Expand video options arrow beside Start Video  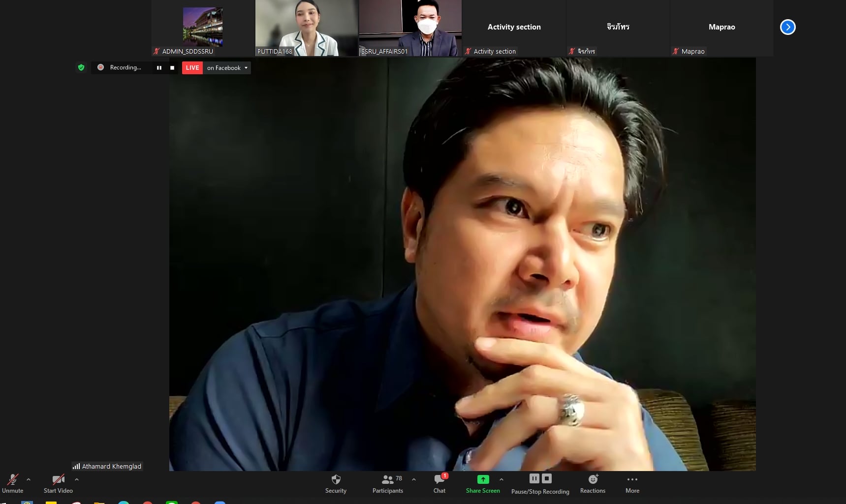point(77,479)
